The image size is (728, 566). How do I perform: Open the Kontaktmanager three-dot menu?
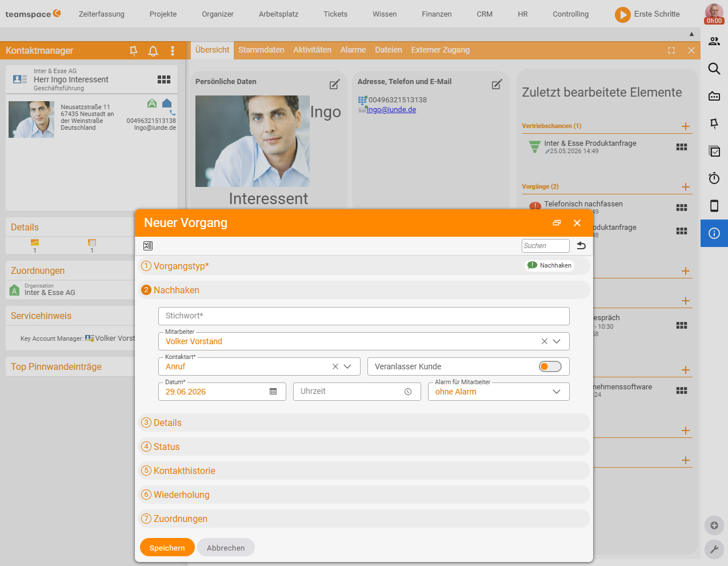click(173, 51)
